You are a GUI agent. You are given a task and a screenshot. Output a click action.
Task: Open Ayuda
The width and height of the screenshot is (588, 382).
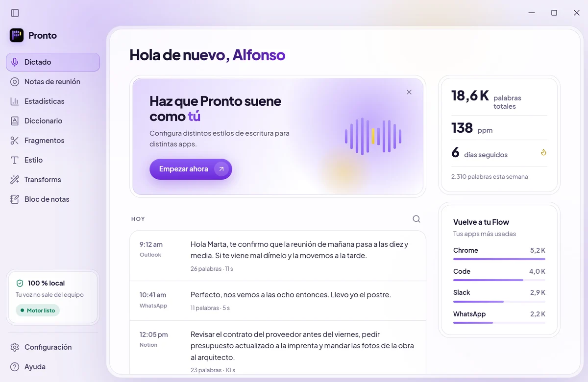[x=53, y=367]
